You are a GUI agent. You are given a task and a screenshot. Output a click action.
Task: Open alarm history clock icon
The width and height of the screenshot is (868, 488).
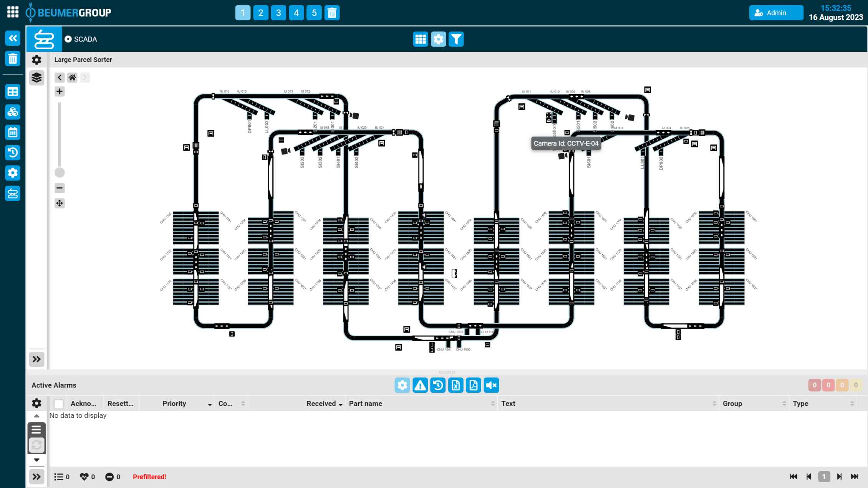438,385
